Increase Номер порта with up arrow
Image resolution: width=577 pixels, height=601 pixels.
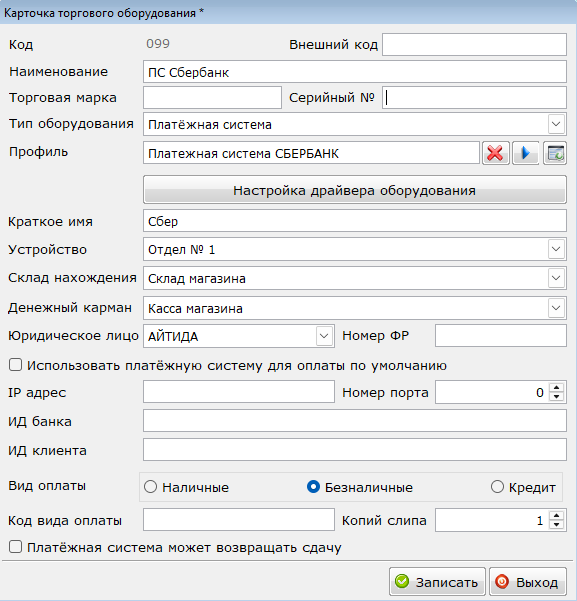556,388
